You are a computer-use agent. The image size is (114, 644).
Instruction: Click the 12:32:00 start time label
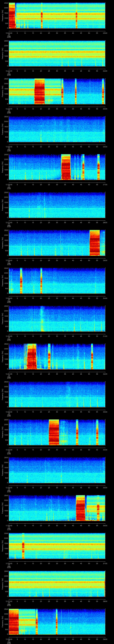click(9, 412)
